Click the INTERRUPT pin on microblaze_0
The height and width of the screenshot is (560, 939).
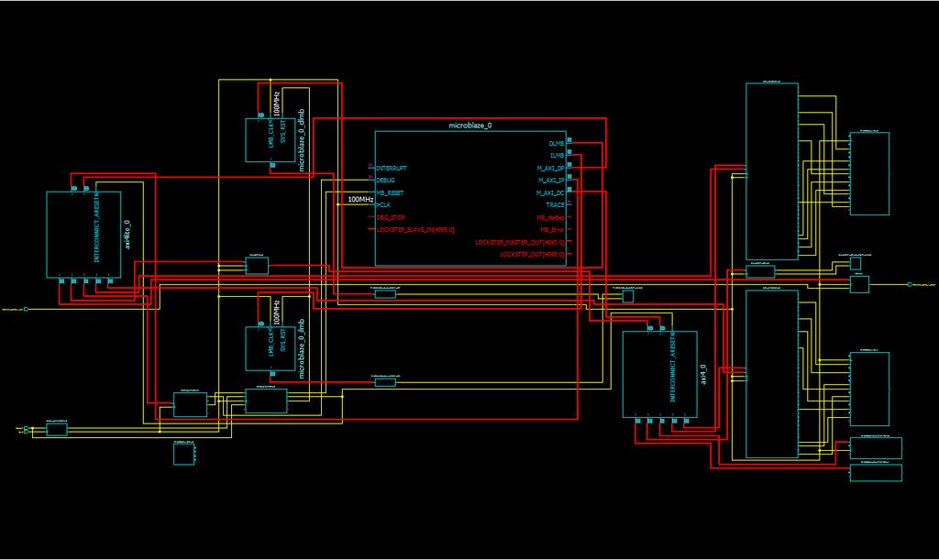tap(391, 168)
